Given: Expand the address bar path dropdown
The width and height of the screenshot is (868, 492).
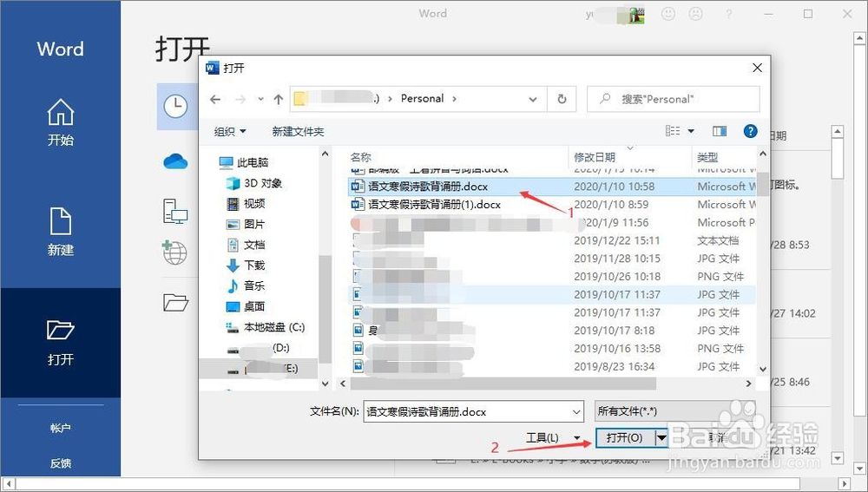Looking at the screenshot, I should click(533, 100).
